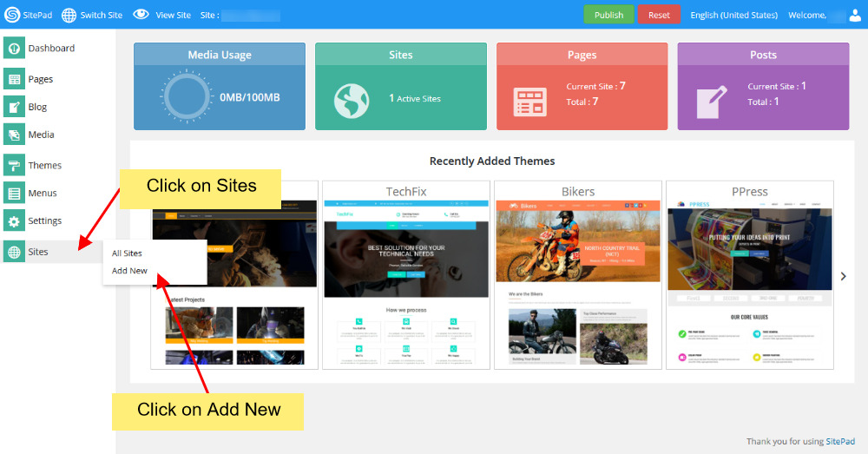Click the red Reset button
Screen dimensions: 868x454
659,15
